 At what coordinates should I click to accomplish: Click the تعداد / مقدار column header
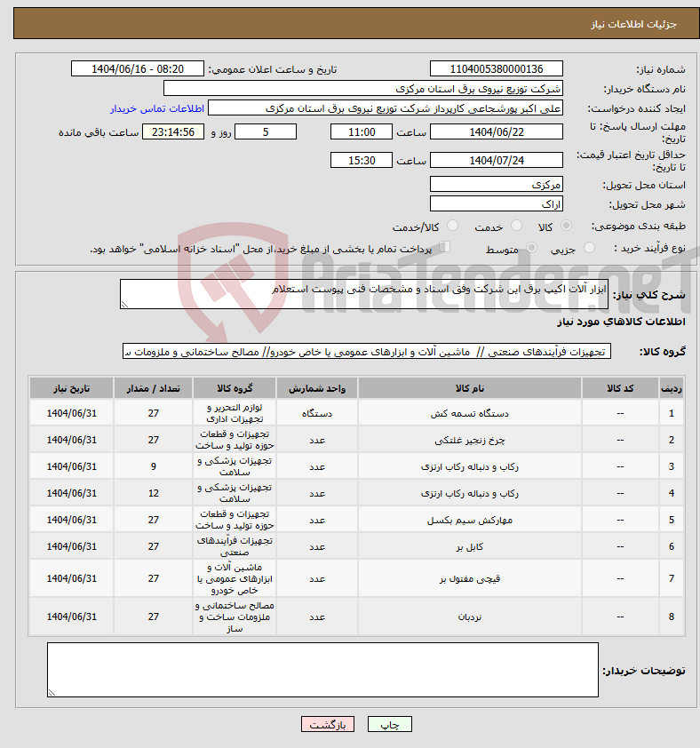[153, 388]
